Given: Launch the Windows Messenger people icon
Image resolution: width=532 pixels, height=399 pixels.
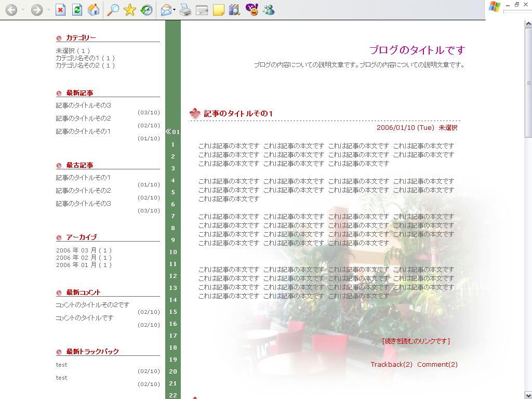Looking at the screenshot, I should click(x=269, y=10).
